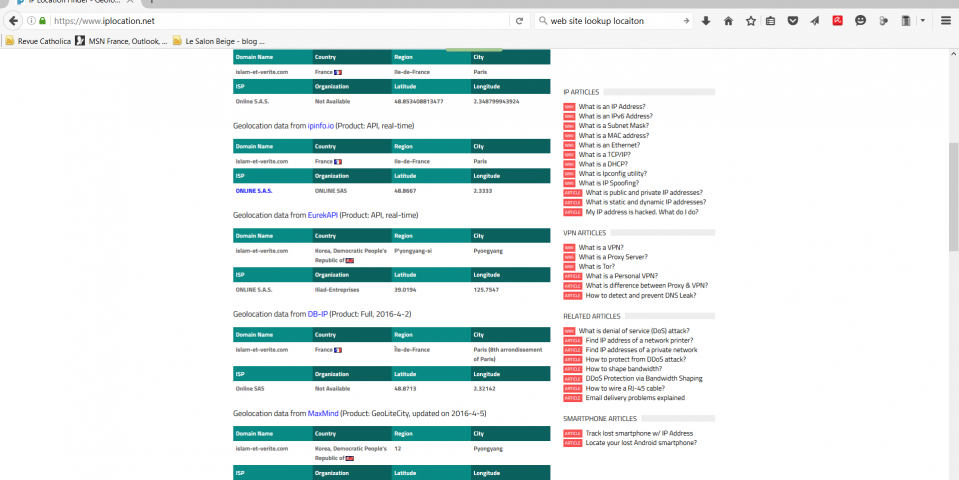
Task: Open 'How to wire a RJ-45 cable?'
Action: coord(625,388)
